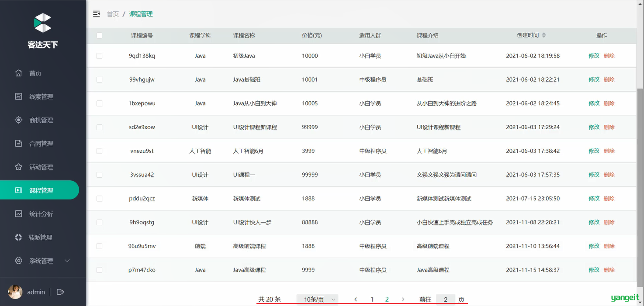
Task: Click the 前往 page number input field
Action: point(446,299)
